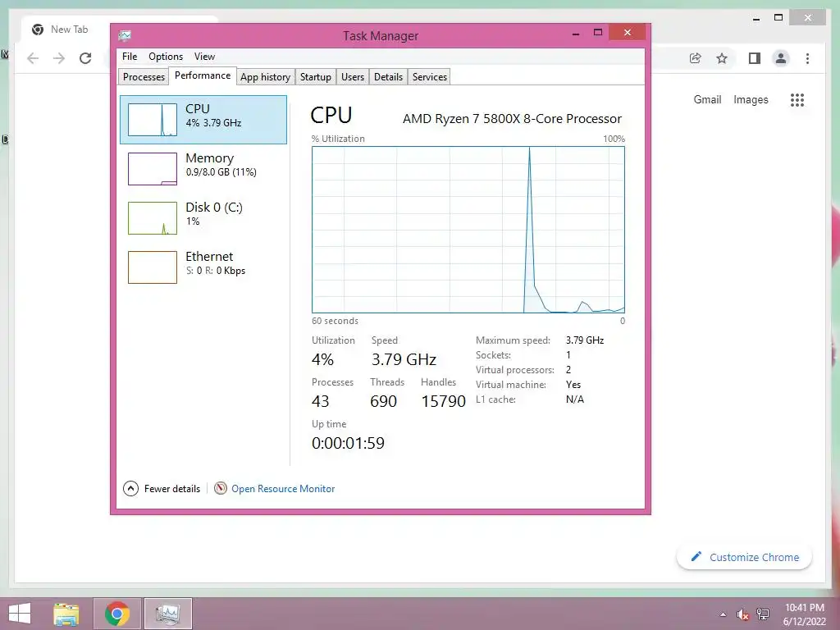The height and width of the screenshot is (630, 840).
Task: Click the Task Manager taskbar icon
Action: (167, 614)
